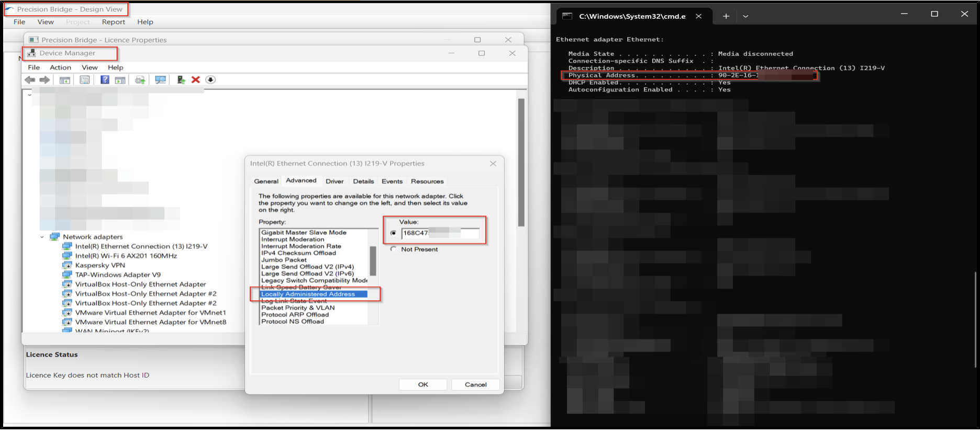
Task: Toggle the Show/Hide Action Pane toolbar icon
Action: (x=120, y=79)
